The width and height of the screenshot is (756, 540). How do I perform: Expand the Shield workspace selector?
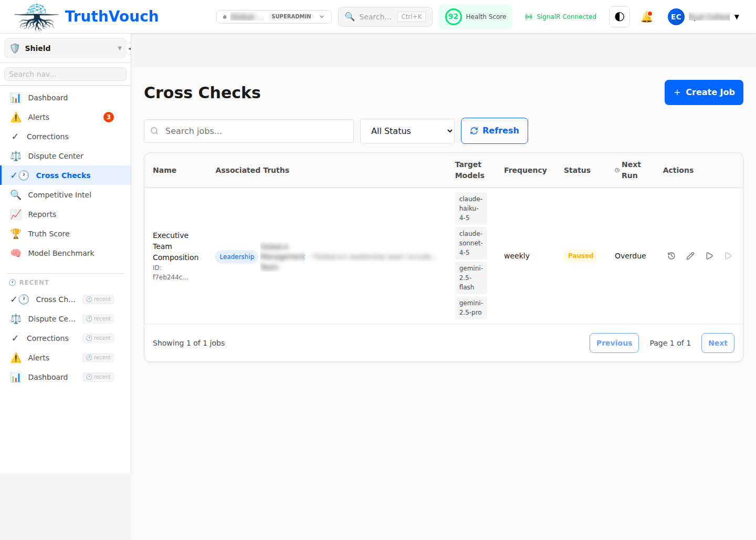click(65, 48)
